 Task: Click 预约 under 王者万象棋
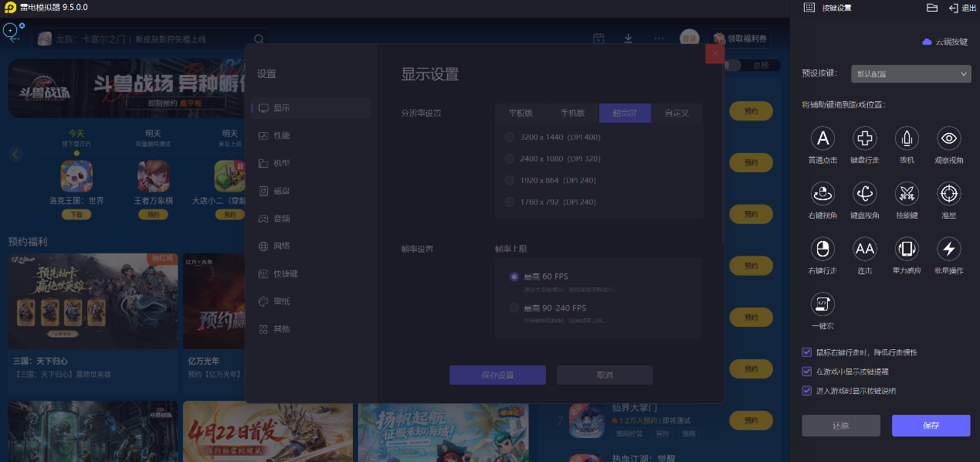tap(153, 215)
